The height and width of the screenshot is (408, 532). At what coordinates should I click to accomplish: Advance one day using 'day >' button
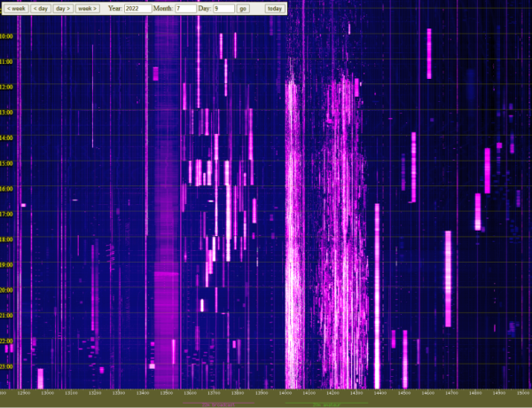pyautogui.click(x=62, y=8)
